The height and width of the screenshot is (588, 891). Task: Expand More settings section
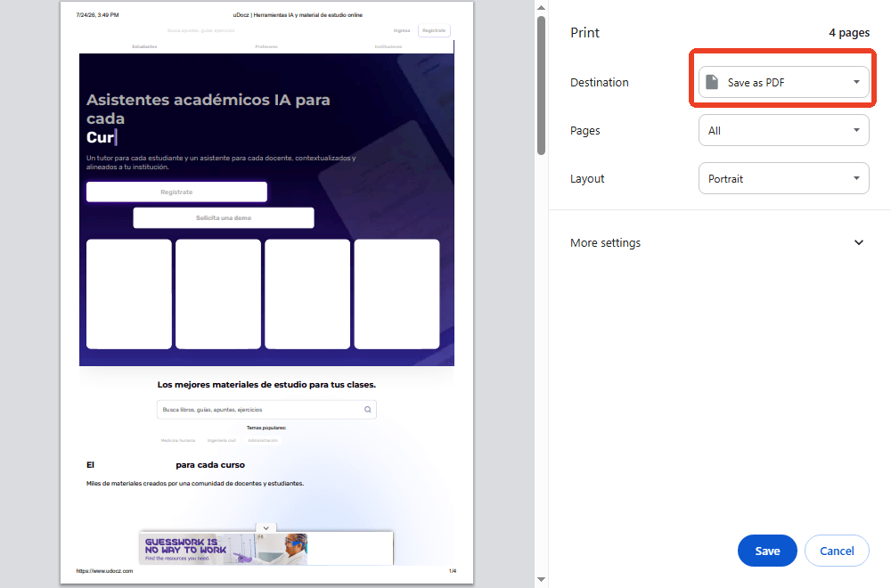pos(717,242)
